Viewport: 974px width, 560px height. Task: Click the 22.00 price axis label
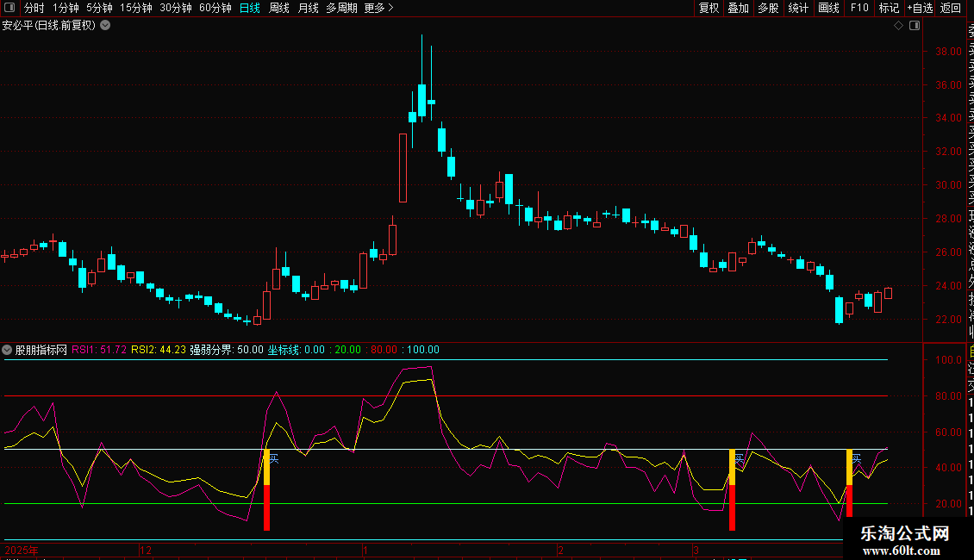pyautogui.click(x=948, y=319)
